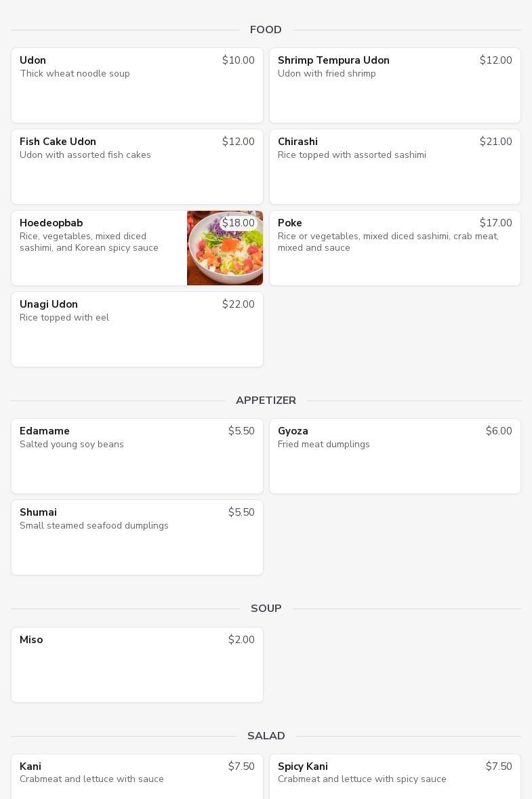Image resolution: width=532 pixels, height=799 pixels.
Task: Select the Shrimp Tempura Udon card
Action: click(x=394, y=85)
